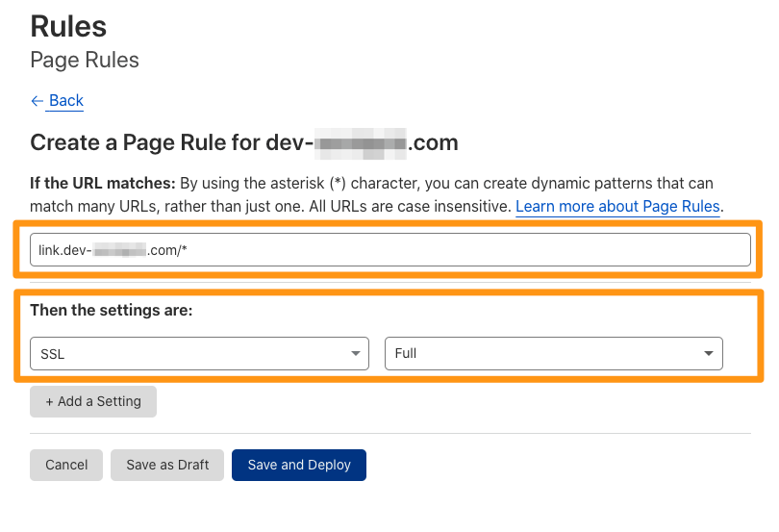Choose Save as Draft
779x532 pixels.
pos(167,465)
